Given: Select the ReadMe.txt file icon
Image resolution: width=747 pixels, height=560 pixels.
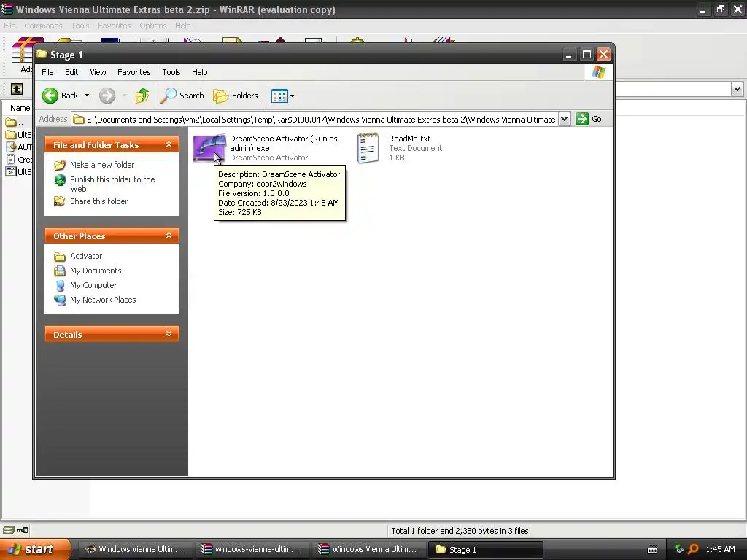Looking at the screenshot, I should pos(368,147).
